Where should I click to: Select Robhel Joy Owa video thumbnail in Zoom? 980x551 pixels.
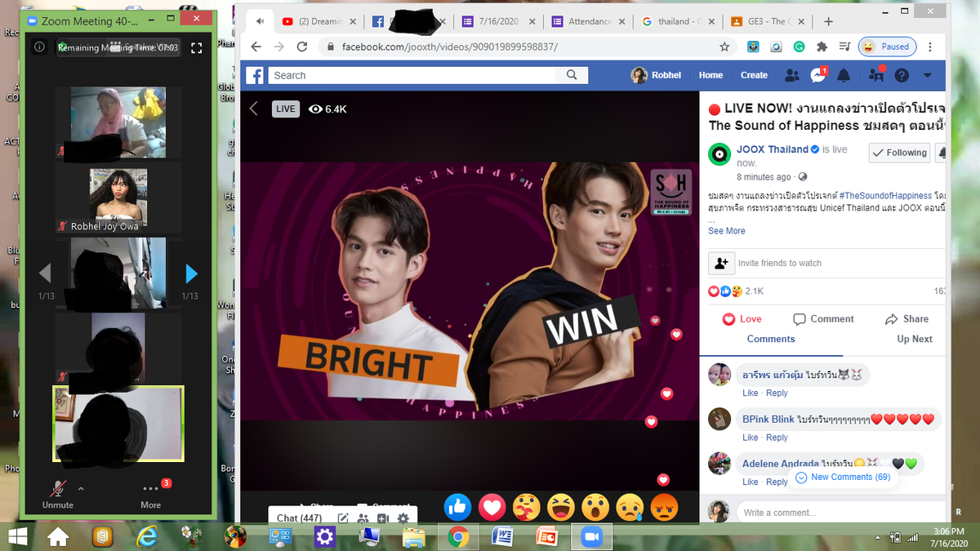[118, 198]
